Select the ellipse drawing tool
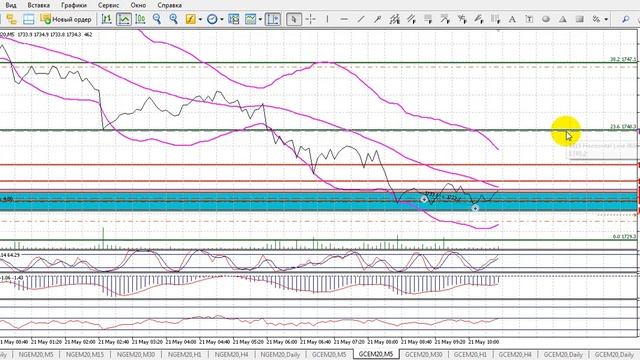 [546, 19]
